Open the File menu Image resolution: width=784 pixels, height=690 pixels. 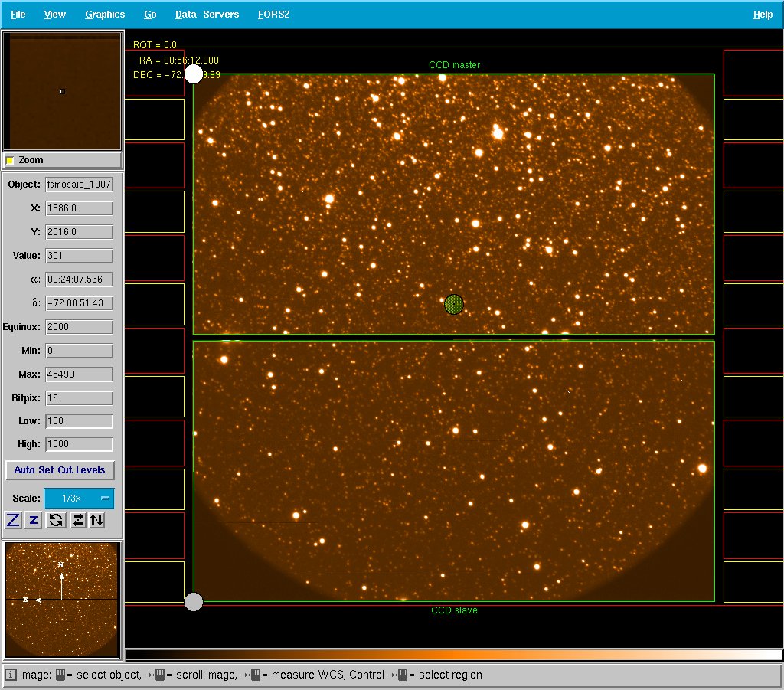(18, 15)
